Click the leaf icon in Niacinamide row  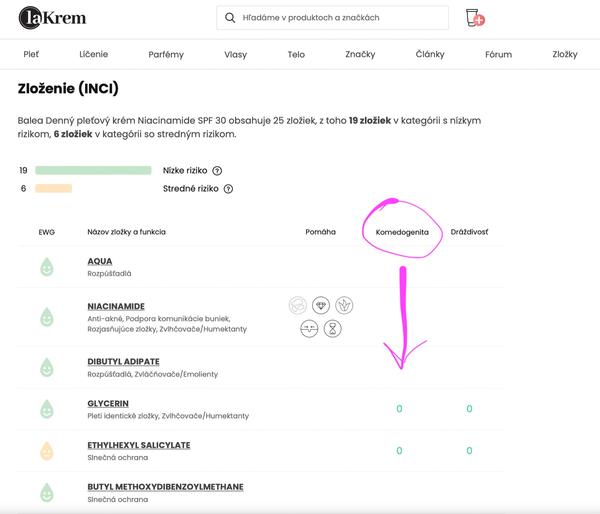[344, 305]
